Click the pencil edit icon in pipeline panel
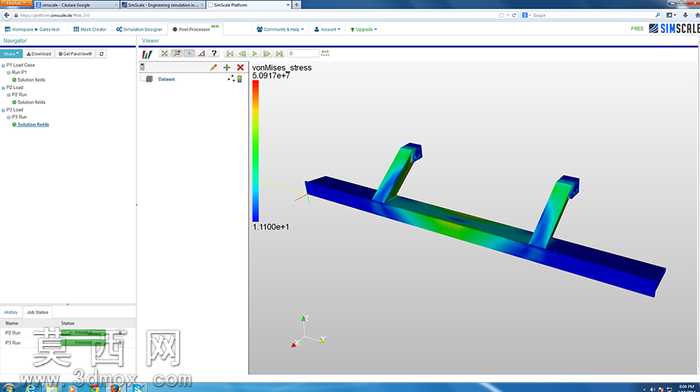This screenshot has width=700, height=392. pos(213,67)
